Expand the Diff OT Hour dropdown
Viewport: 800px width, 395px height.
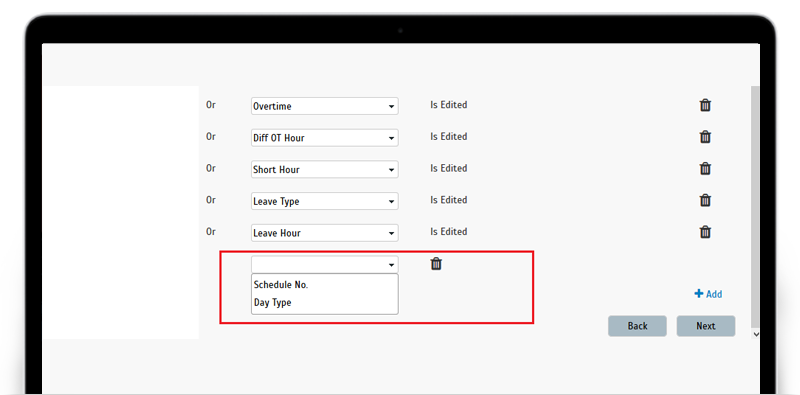click(x=324, y=138)
